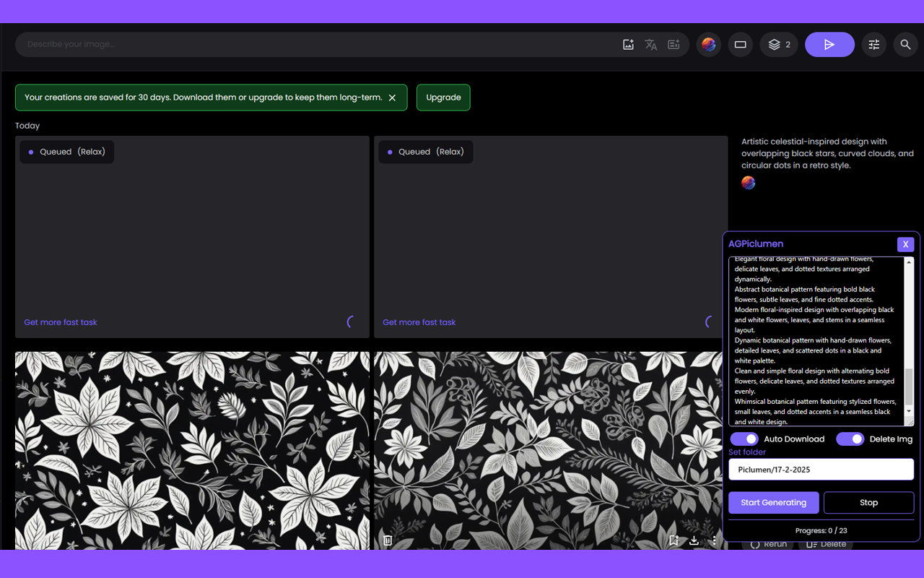Click the trash icon on right floral image
Image resolution: width=924 pixels, height=578 pixels.
388,540
